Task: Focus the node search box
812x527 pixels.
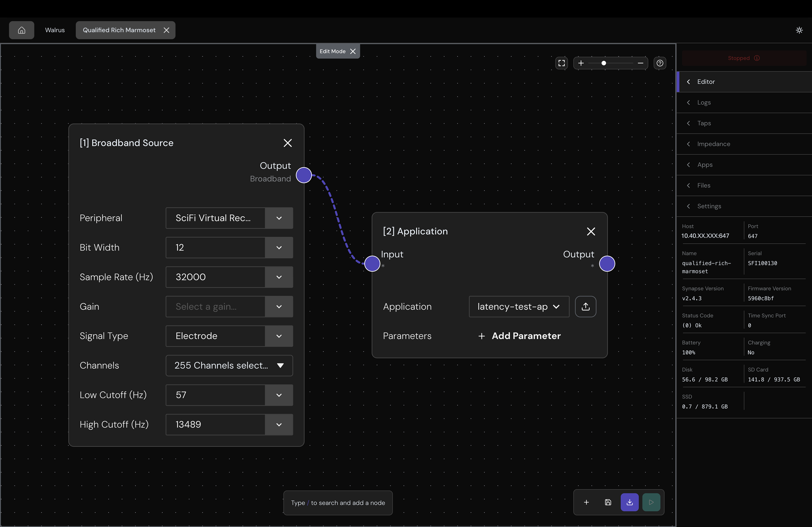Action: click(338, 503)
